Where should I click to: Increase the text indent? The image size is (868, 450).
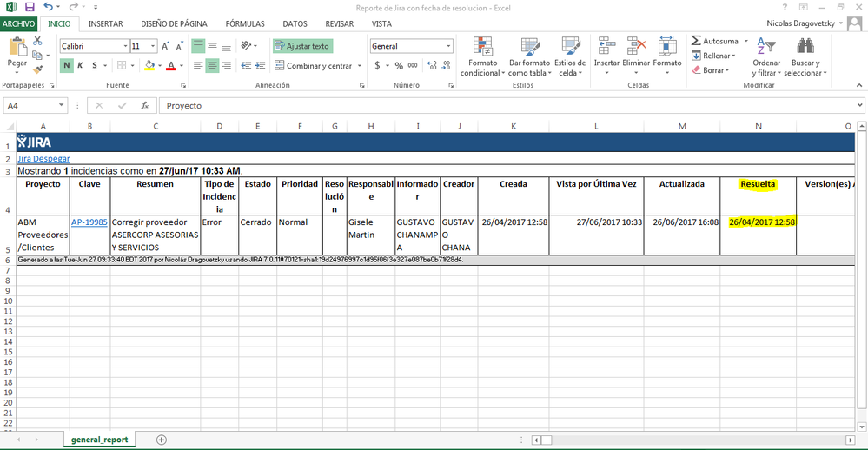tap(260, 65)
